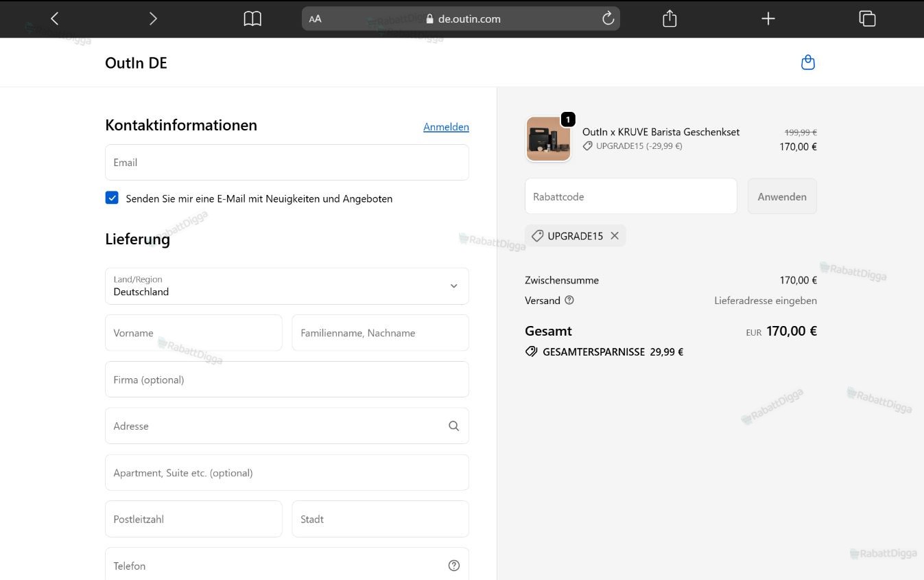The image size is (924, 580).
Task: Reload the page with the refresh icon
Action: click(608, 19)
